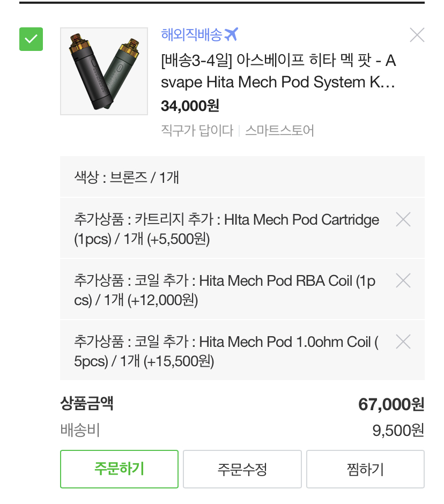Viewport: 444px width, 504px height.
Task: Open the 직구가 답이다 seller store link
Action: [197, 130]
